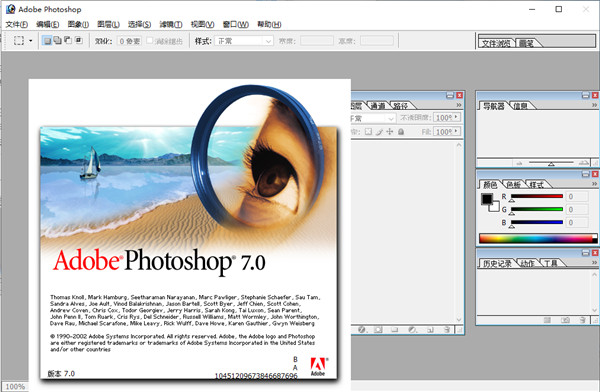
Task: Open the Style dropdown in options bar
Action: pyautogui.click(x=243, y=41)
